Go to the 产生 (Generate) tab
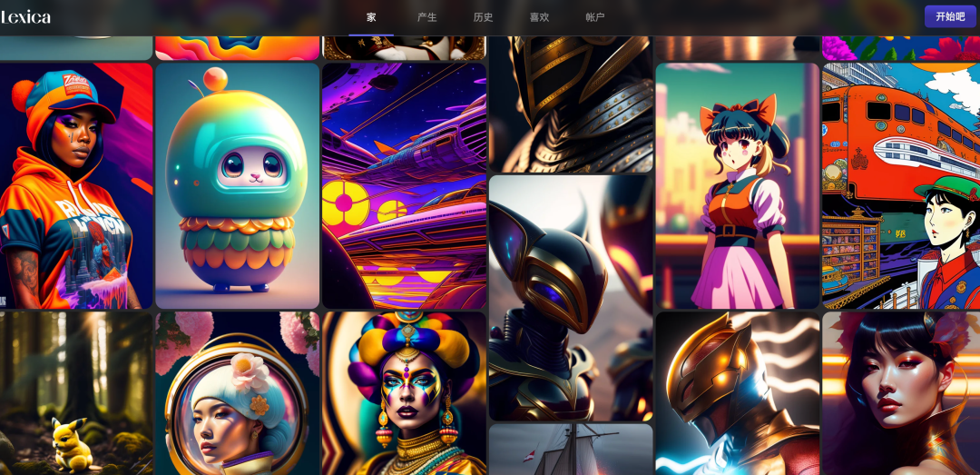The width and height of the screenshot is (980, 475). 426,17
